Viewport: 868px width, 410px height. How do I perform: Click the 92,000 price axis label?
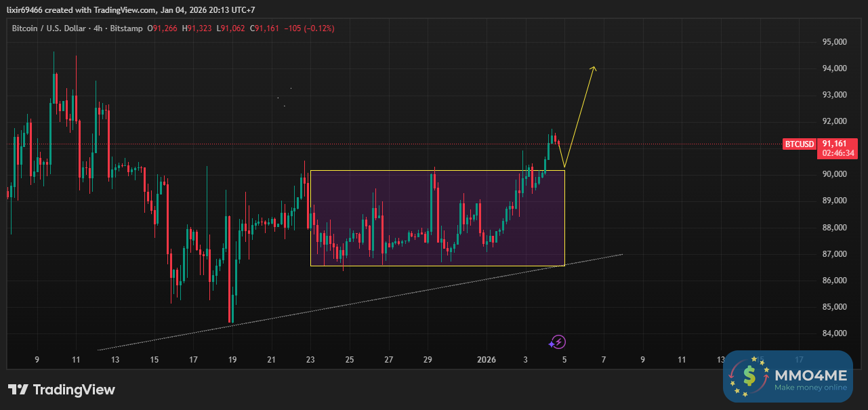(x=834, y=121)
